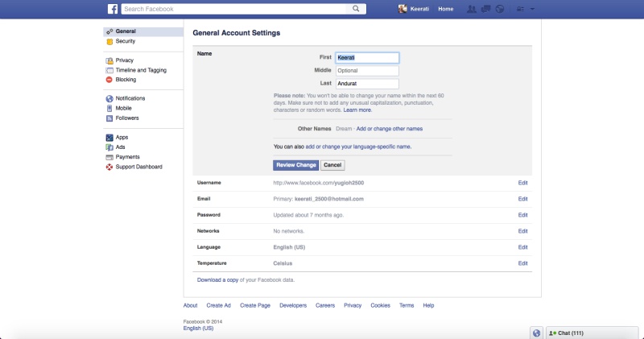Expand the account menu arrow
Image resolution: width=644 pixels, height=339 pixels.
click(532, 9)
